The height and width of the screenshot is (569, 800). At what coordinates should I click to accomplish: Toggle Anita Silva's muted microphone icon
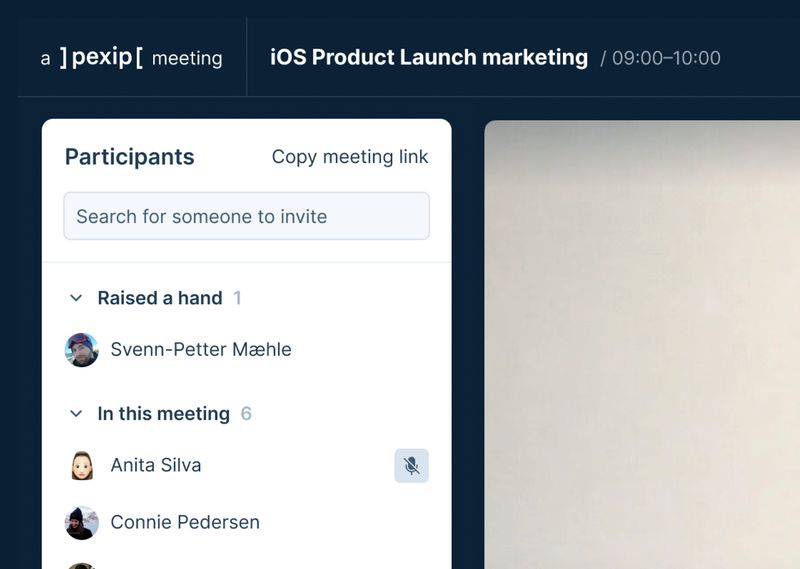coord(411,466)
